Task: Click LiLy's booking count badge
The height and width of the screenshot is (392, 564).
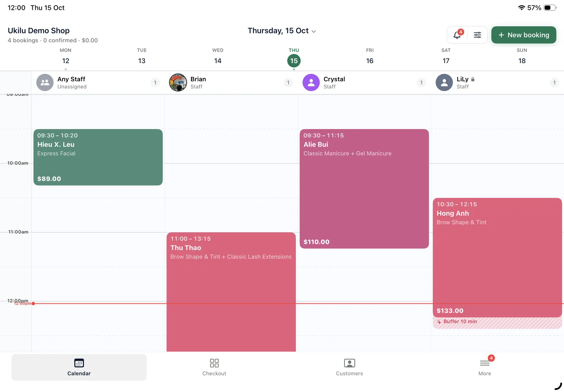Action: (554, 82)
